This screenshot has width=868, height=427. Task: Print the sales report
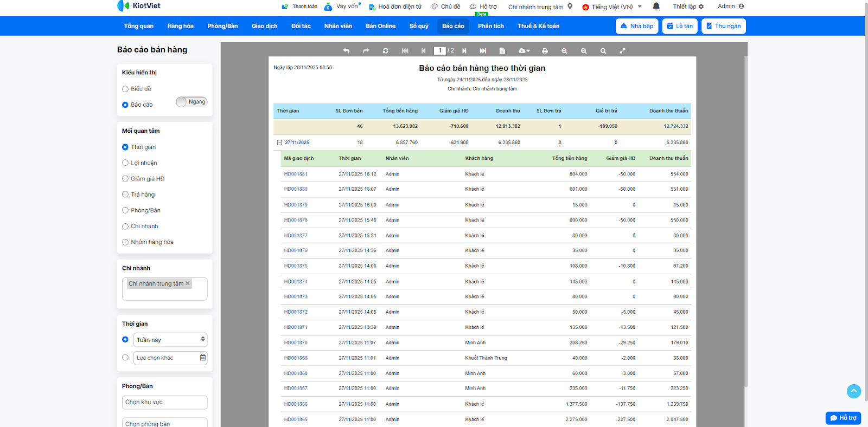[x=545, y=51]
